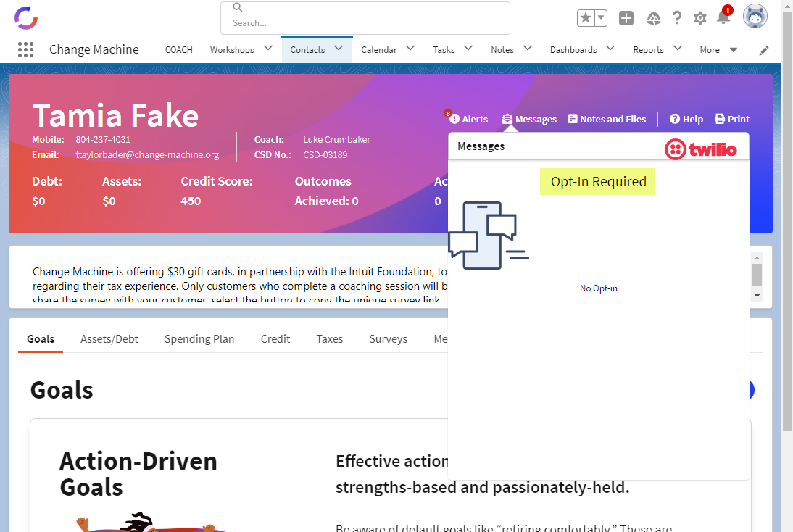This screenshot has height=532, width=793.
Task: Expand the Dashboards dropdown chevron
Action: pyautogui.click(x=610, y=48)
